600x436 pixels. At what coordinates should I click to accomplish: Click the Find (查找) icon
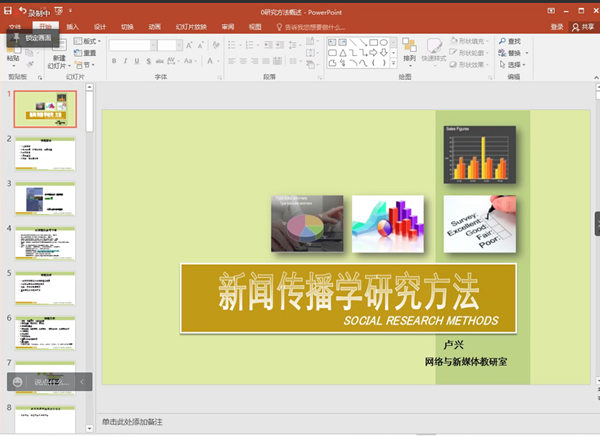510,41
